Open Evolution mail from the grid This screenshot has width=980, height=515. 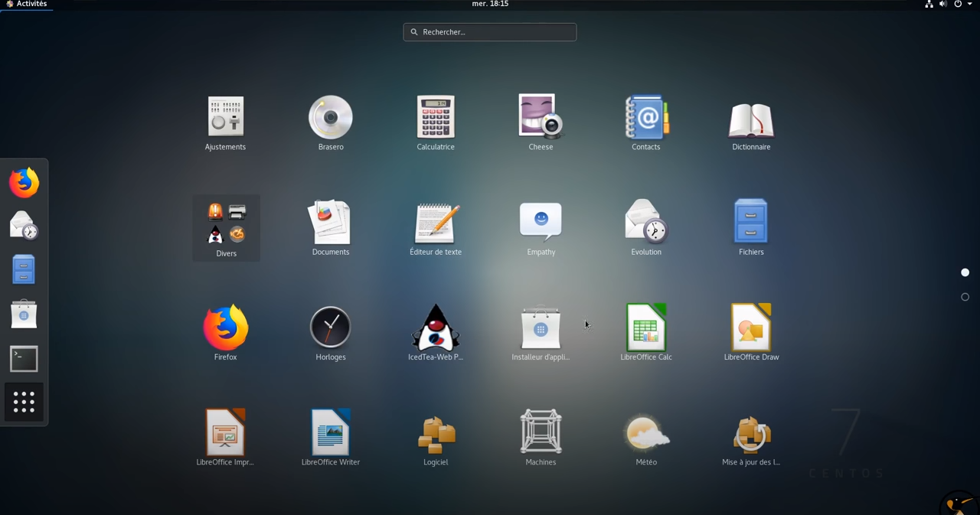[x=646, y=227]
